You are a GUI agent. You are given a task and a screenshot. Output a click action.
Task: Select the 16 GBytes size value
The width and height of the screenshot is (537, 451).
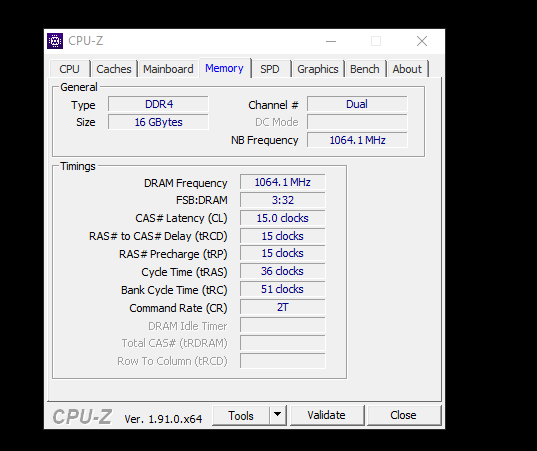tap(158, 122)
